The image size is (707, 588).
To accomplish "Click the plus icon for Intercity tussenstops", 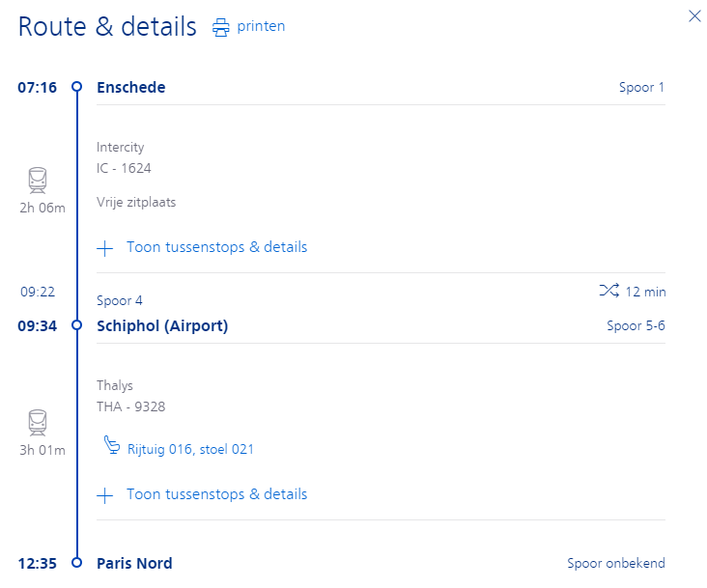I will coord(105,248).
